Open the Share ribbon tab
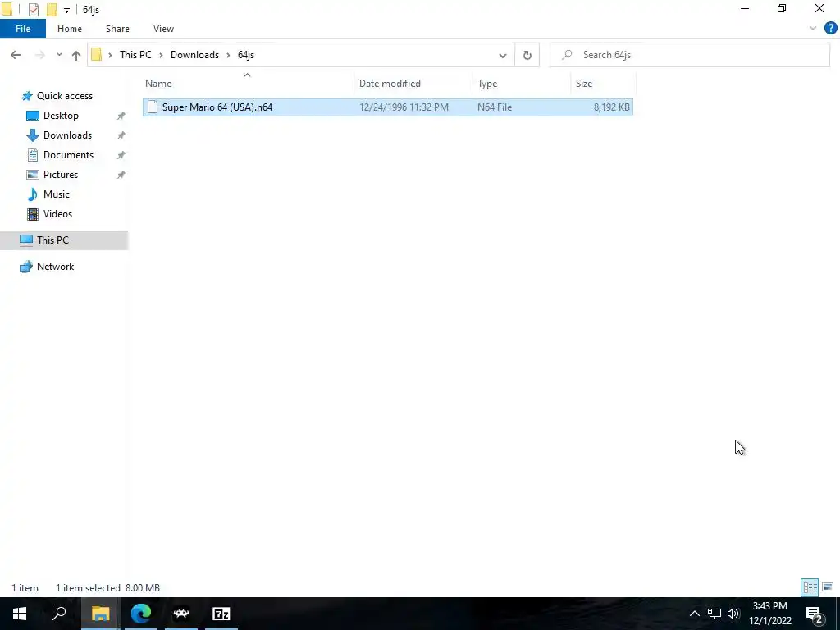840x630 pixels. point(117,29)
